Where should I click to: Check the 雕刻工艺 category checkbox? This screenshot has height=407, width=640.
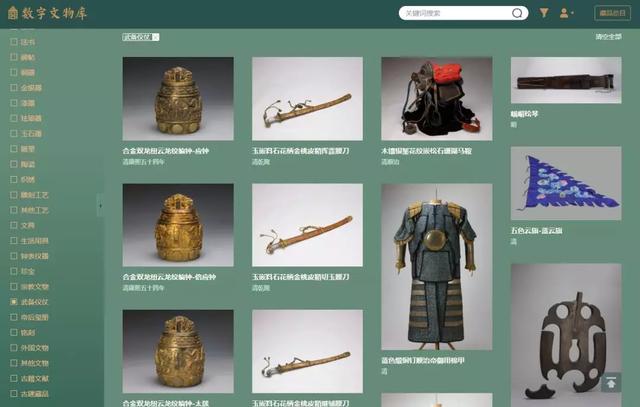click(14, 195)
